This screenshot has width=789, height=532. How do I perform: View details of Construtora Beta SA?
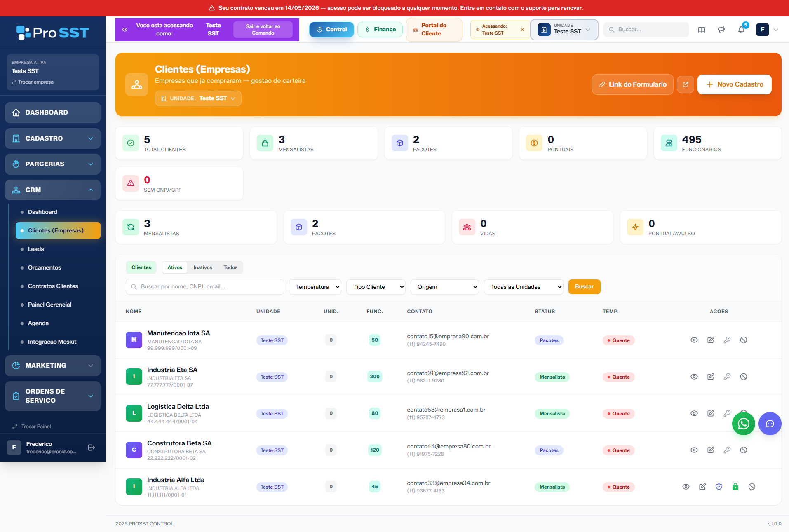click(694, 450)
